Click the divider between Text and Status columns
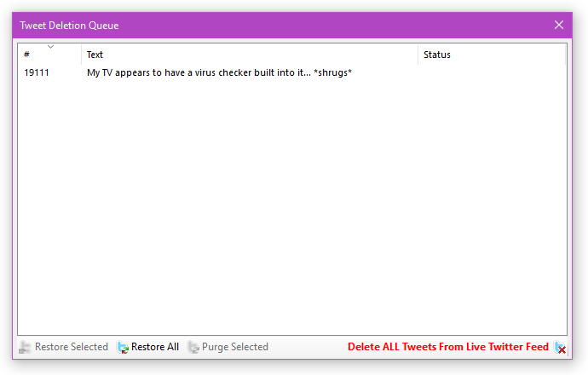 (x=418, y=55)
